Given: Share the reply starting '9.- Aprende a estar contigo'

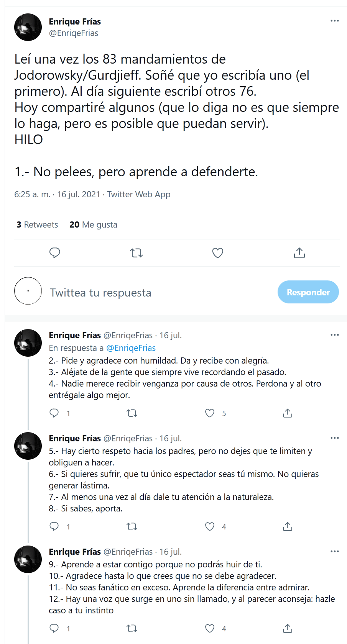Looking at the screenshot, I should point(288,628).
